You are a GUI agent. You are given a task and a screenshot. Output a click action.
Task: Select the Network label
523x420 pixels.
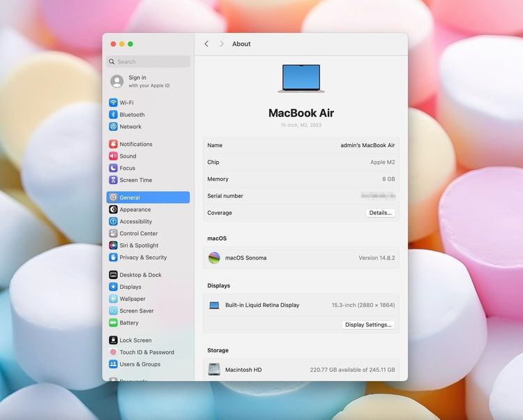tap(130, 126)
